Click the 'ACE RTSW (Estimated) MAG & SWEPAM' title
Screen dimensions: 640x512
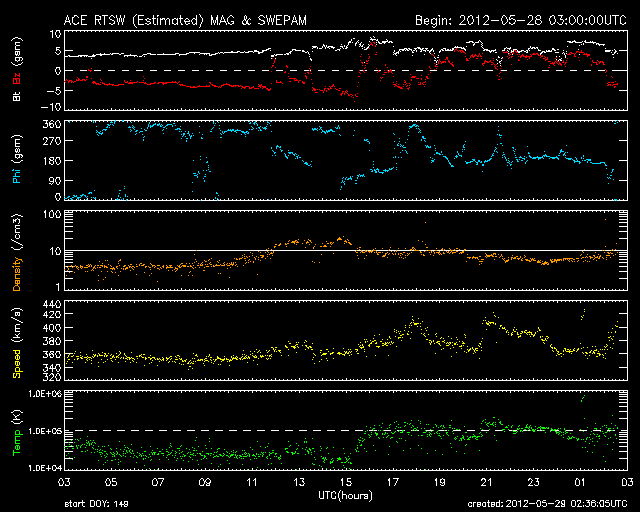click(185, 20)
